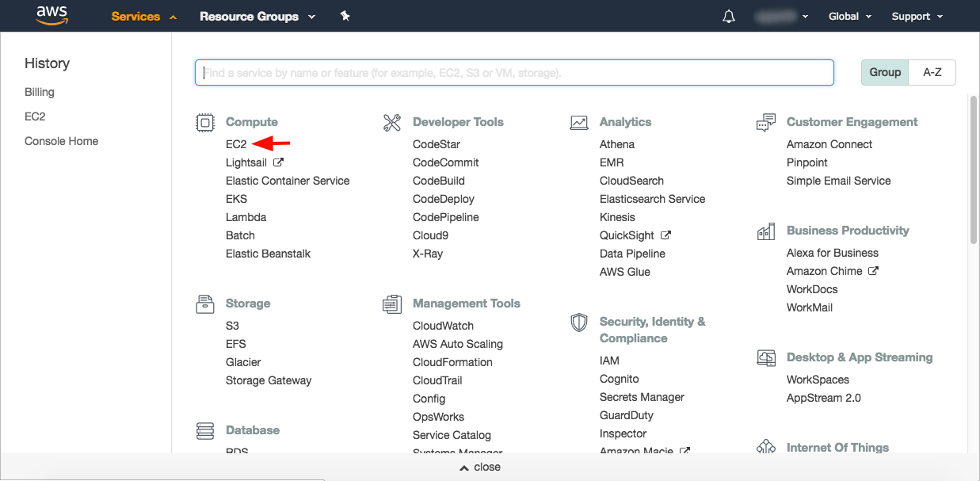The width and height of the screenshot is (980, 481).
Task: Open AWS Glue
Action: [x=625, y=272]
